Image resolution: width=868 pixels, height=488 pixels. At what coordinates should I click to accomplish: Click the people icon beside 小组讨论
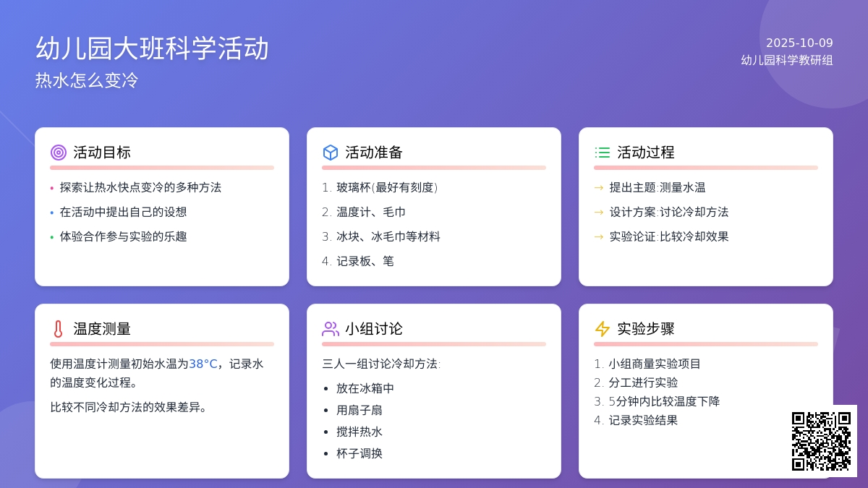click(x=331, y=329)
